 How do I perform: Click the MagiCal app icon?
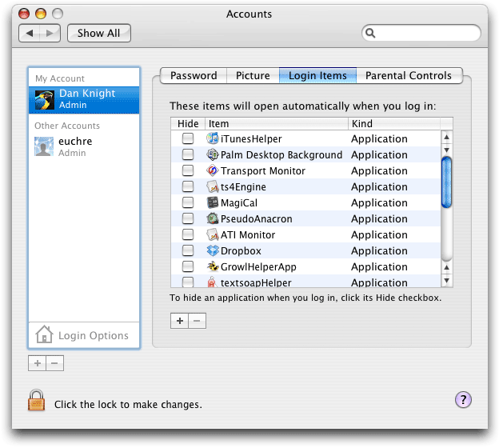[212, 202]
